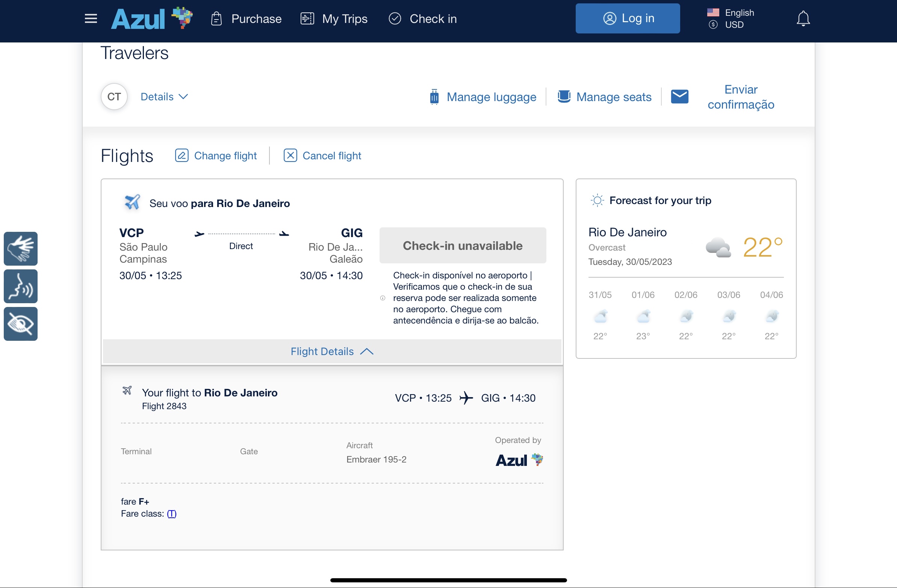Click the Azul logo in header

coord(152,18)
